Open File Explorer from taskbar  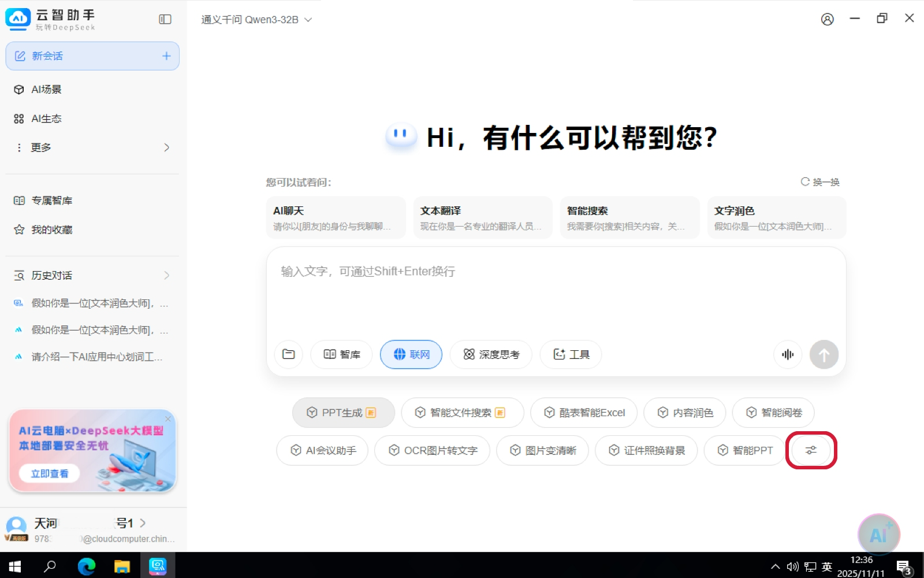[x=122, y=566]
